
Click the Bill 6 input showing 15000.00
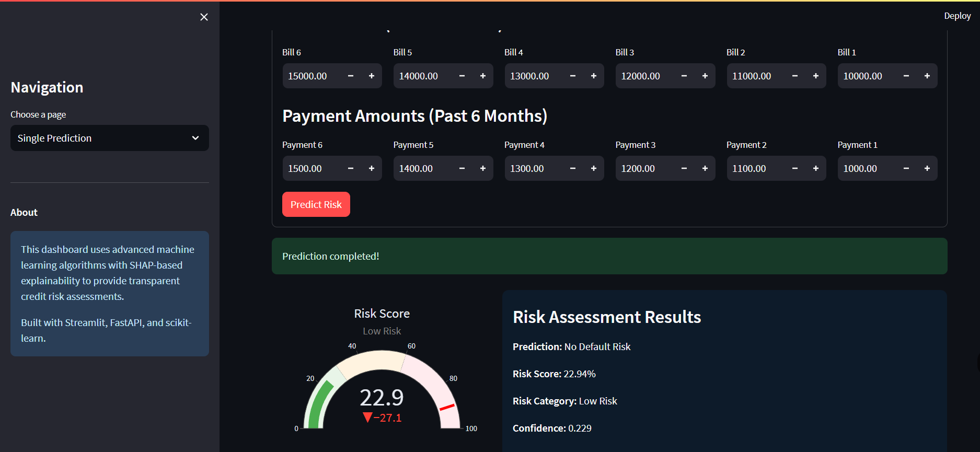311,76
